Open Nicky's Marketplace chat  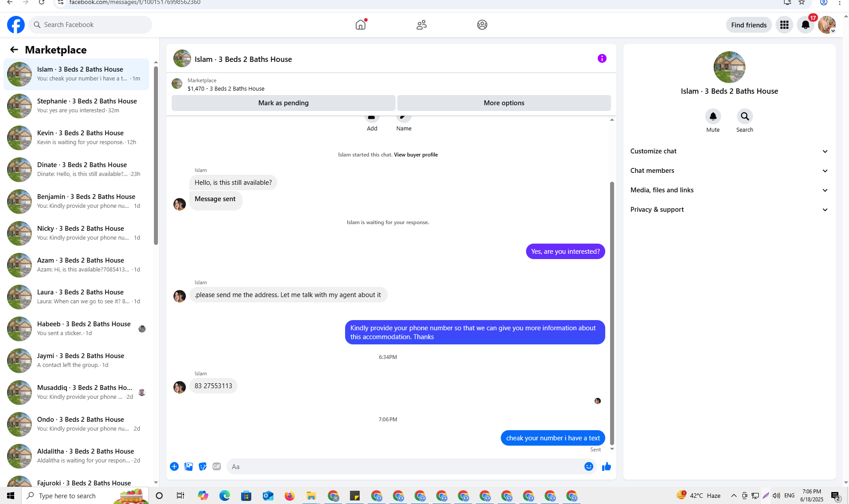pos(77,233)
